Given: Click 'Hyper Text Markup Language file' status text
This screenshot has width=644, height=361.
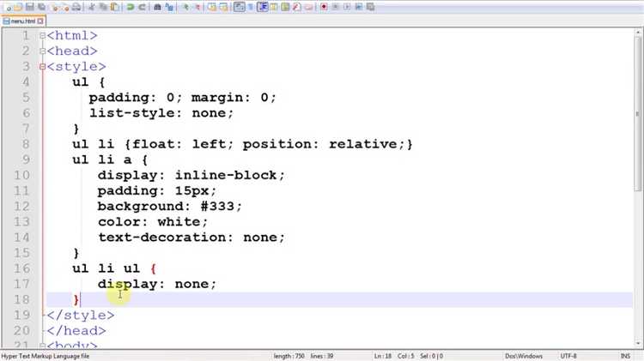Looking at the screenshot, I should coord(46,356).
